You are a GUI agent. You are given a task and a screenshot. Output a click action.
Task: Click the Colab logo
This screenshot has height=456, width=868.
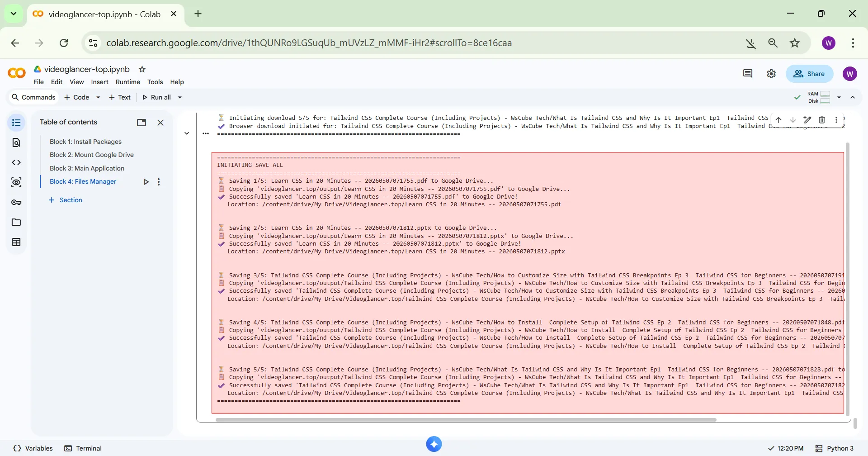point(17,73)
